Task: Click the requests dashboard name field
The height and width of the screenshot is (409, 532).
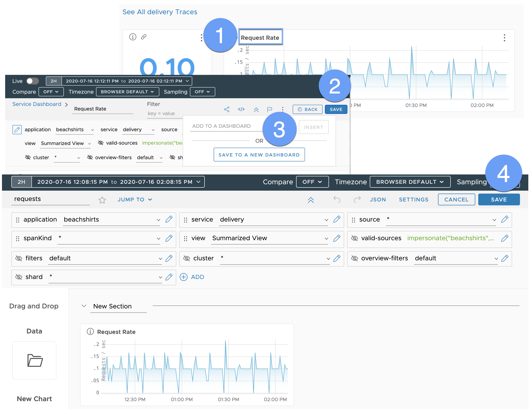Action: point(51,199)
